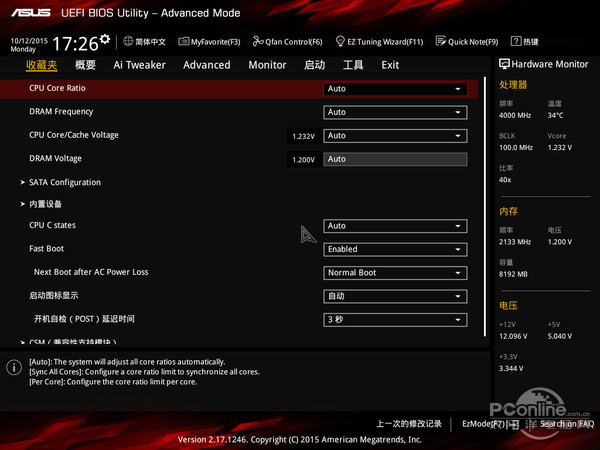
Task: Click the CPU Core/Cache Voltage label
Action: coord(74,135)
